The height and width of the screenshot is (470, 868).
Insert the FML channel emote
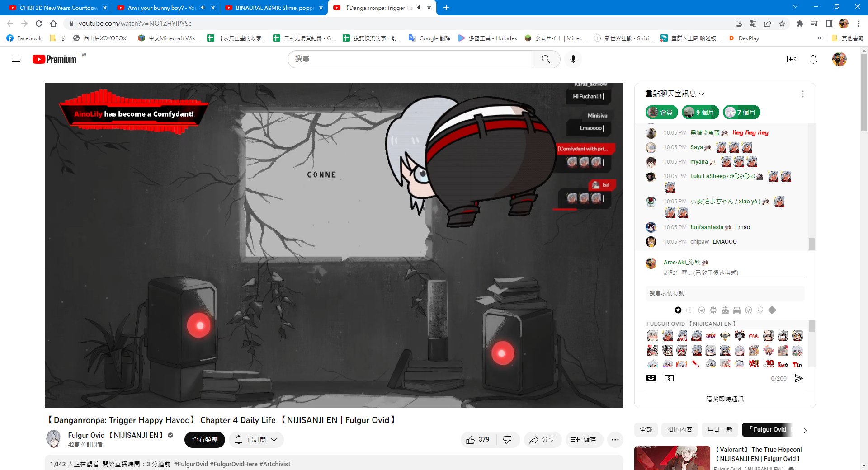tap(754, 336)
